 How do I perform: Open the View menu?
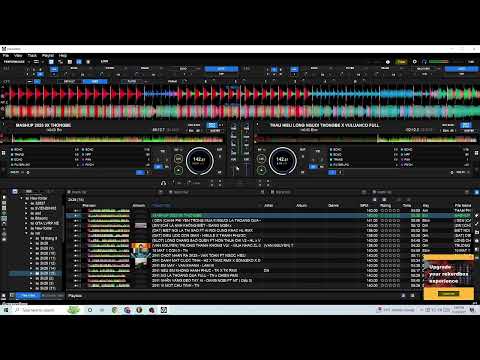[18, 56]
